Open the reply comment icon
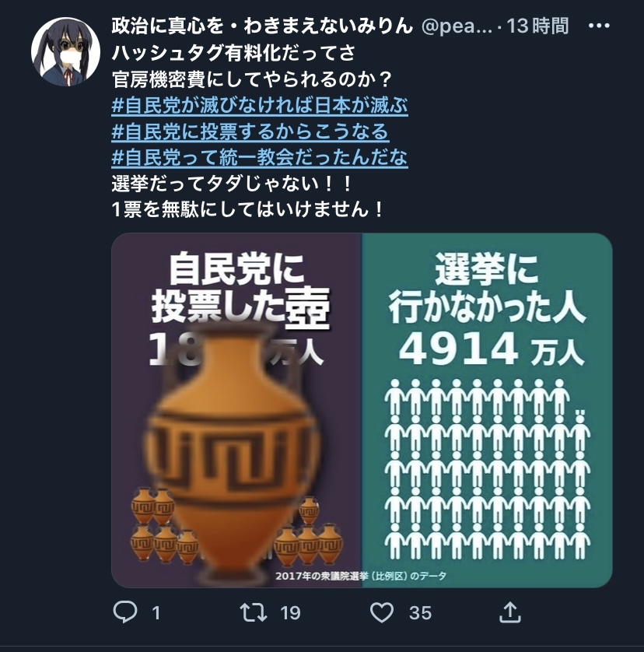Viewport: 644px width, 652px height. click(x=125, y=612)
